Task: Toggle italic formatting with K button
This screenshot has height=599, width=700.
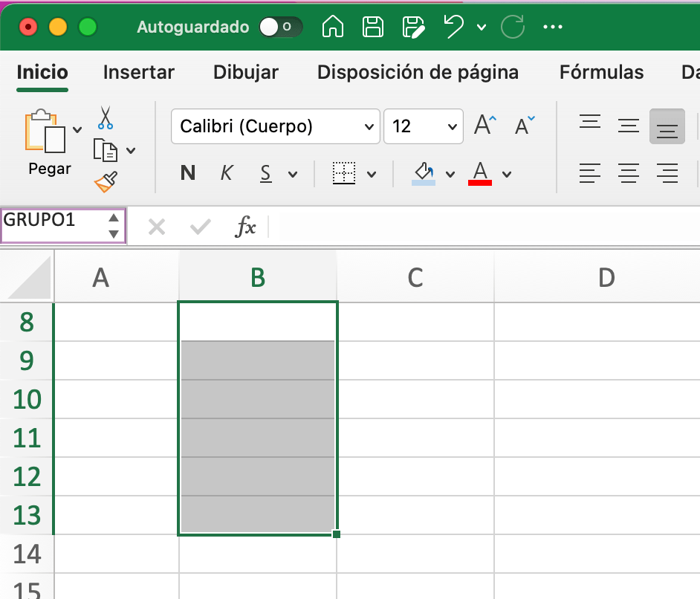Action: [227, 174]
